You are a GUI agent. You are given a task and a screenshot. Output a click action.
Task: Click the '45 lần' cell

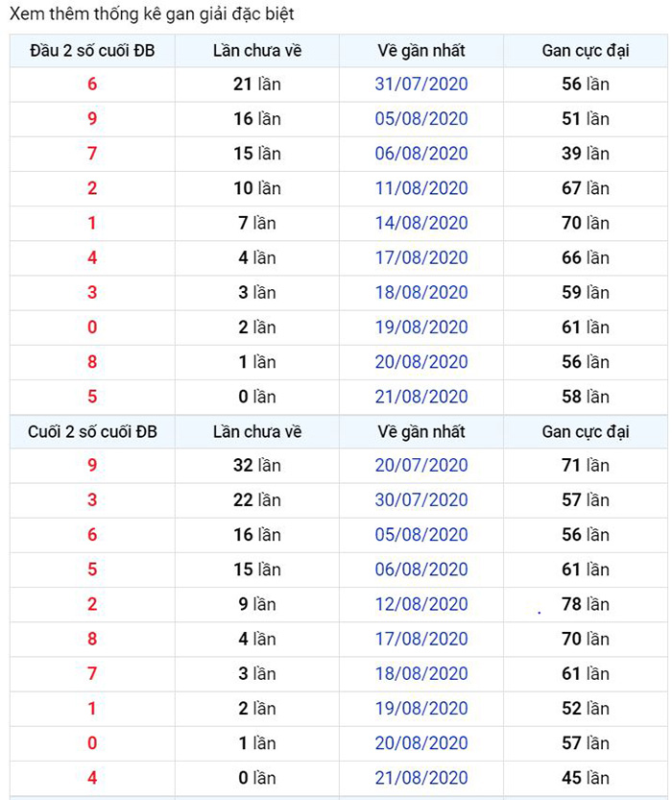pos(586,778)
